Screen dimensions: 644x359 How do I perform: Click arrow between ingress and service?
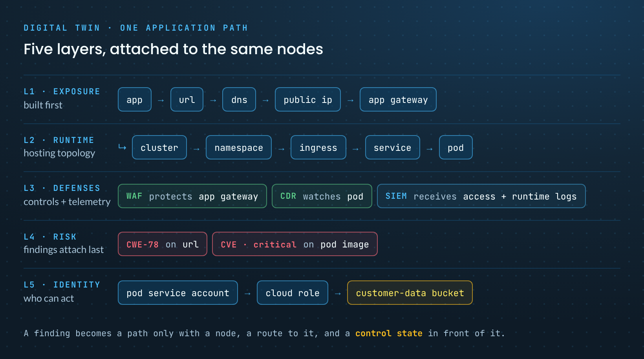(356, 149)
